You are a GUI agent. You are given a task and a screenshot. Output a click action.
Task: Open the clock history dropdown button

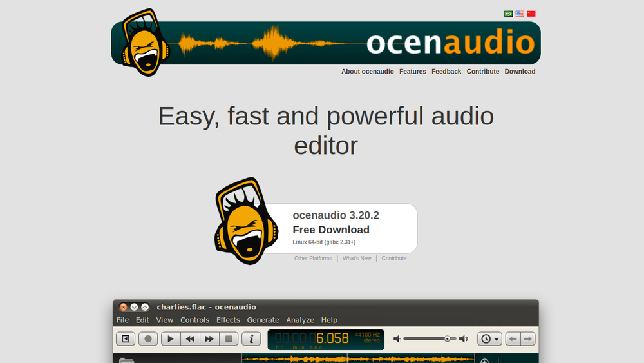coord(489,338)
